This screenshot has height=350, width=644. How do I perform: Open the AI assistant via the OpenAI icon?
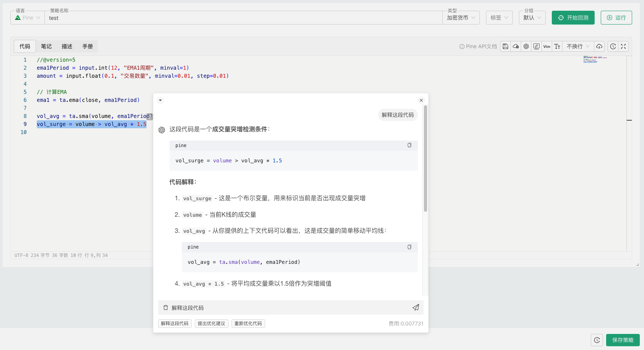pos(527,46)
